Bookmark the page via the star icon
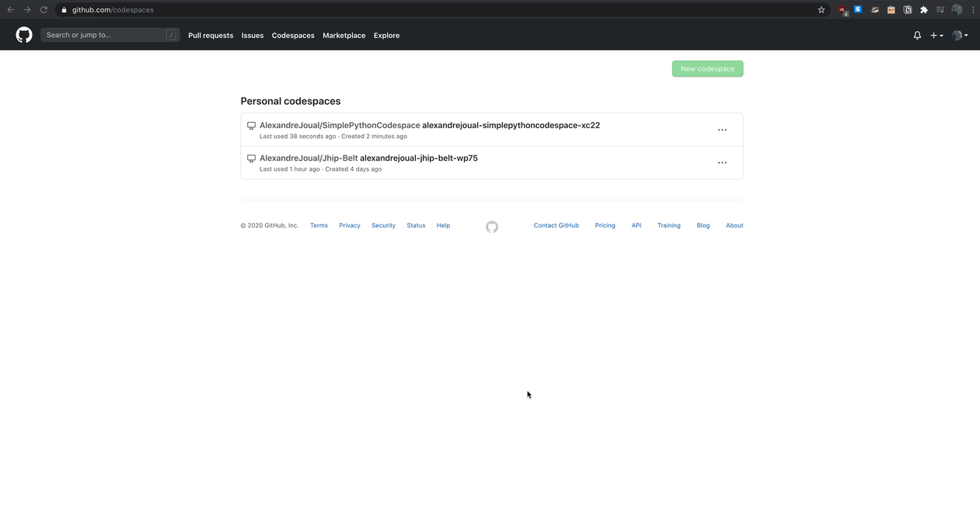The image size is (980, 518). [821, 9]
